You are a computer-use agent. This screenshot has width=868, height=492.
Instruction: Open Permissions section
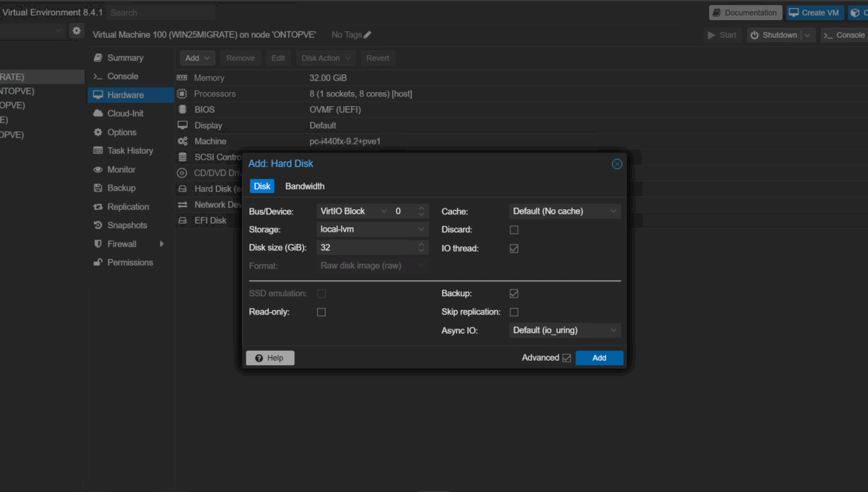pos(130,263)
